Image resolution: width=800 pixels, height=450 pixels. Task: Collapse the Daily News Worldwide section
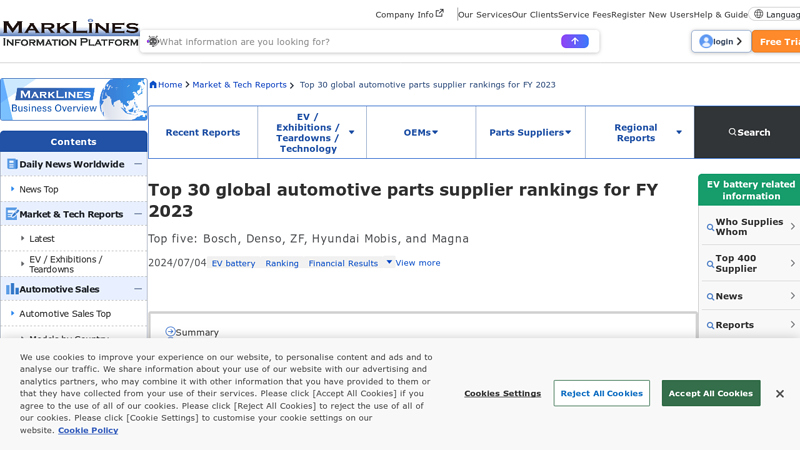(x=138, y=164)
